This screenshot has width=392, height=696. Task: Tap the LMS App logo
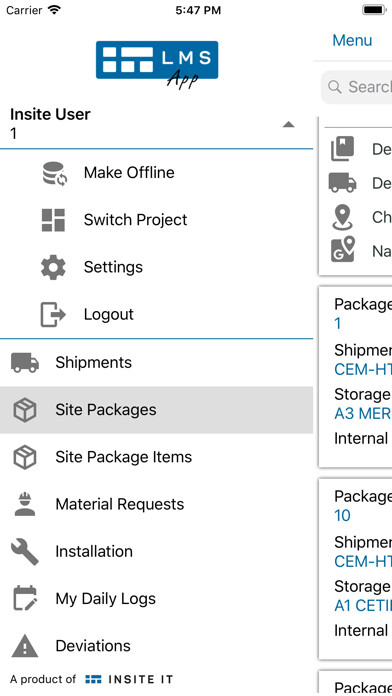point(157,65)
